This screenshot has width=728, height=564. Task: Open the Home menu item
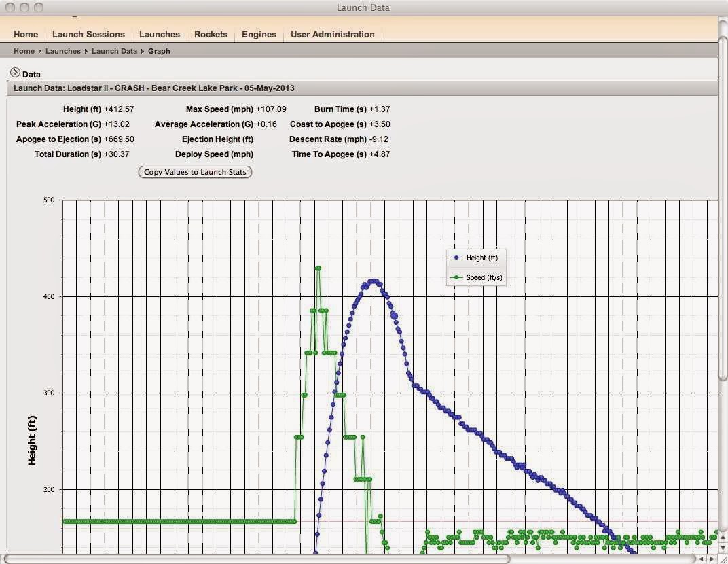click(26, 35)
